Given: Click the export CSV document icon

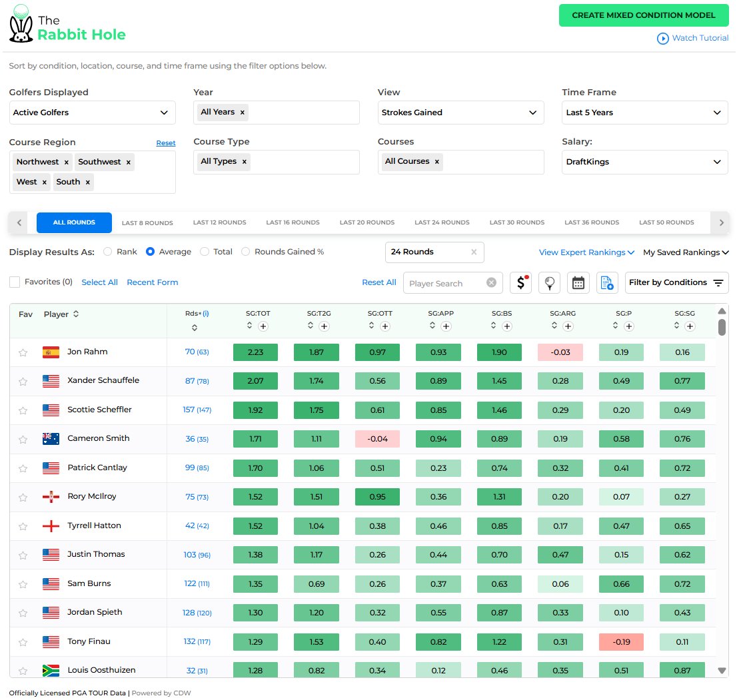Looking at the screenshot, I should click(x=607, y=283).
